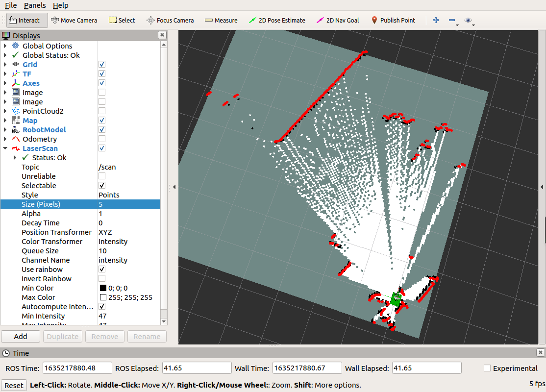This screenshot has height=392, width=546.
Task: Disable the Grid display checkbox
Action: [x=101, y=64]
